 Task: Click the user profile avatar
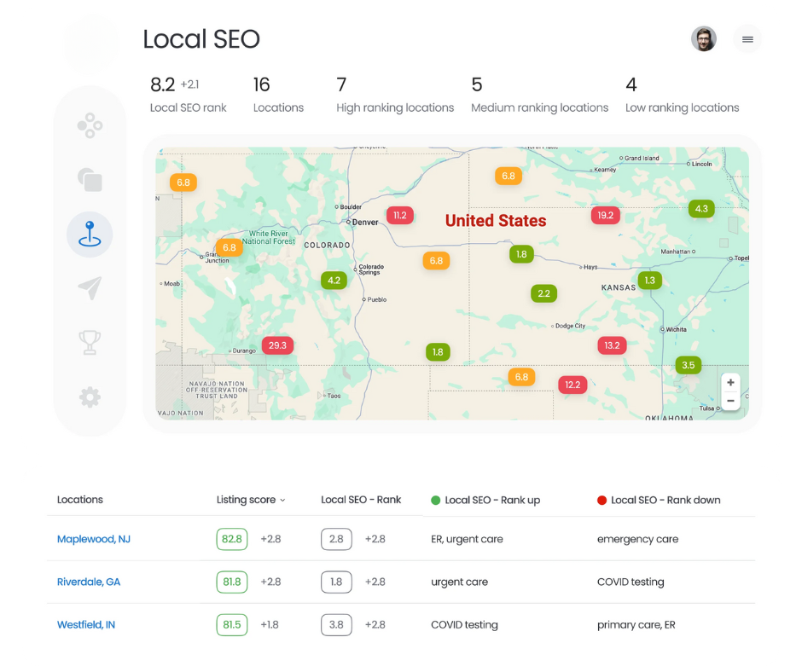tap(704, 39)
